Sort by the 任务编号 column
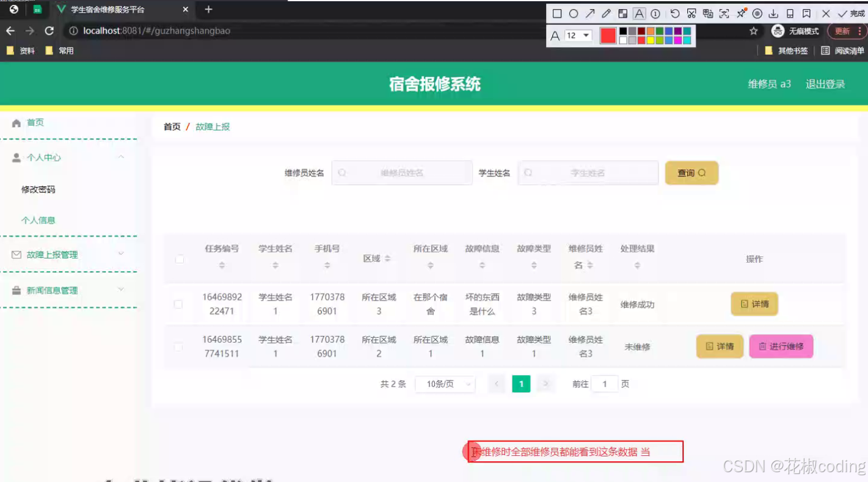Screen dimensions: 868x482 point(222,265)
